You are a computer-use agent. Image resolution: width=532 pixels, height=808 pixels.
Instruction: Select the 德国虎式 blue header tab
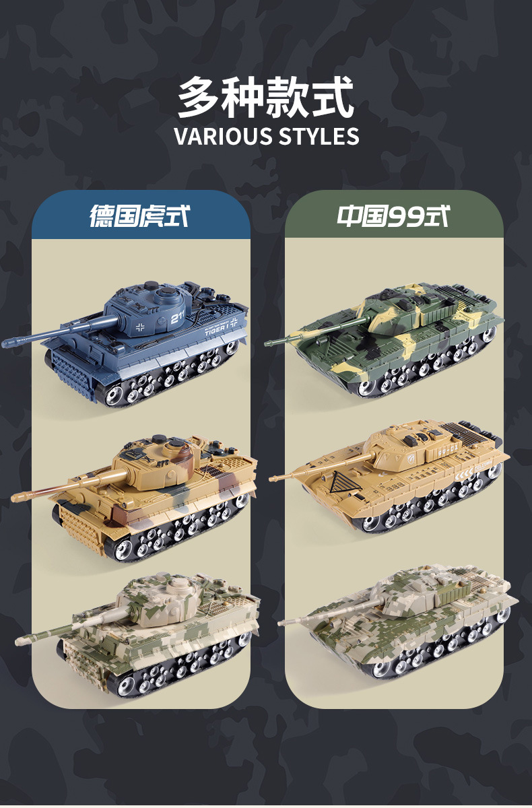pos(141,215)
